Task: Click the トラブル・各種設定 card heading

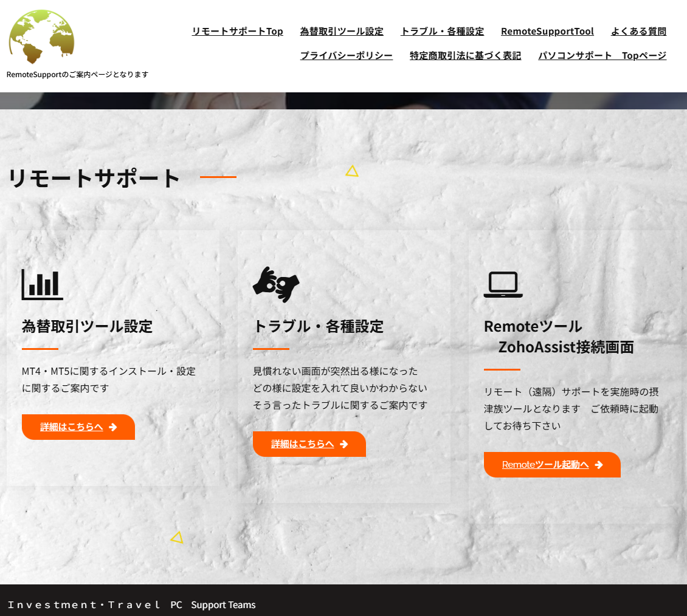Action: point(318,327)
